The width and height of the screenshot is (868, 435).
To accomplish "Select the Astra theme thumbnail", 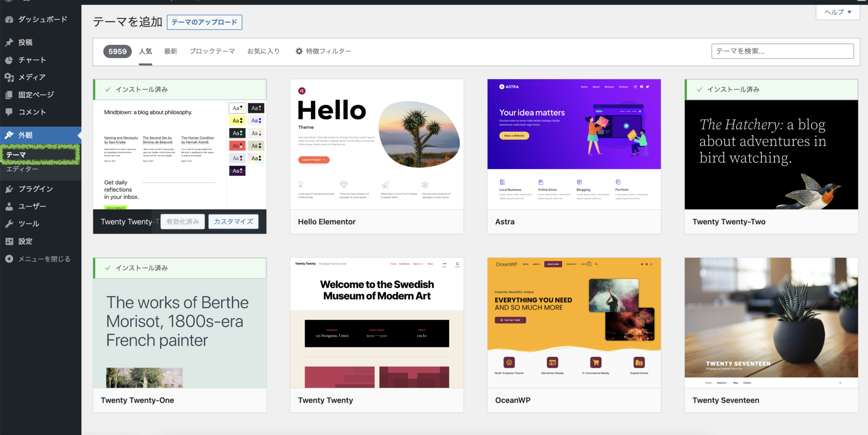I will pos(574,144).
